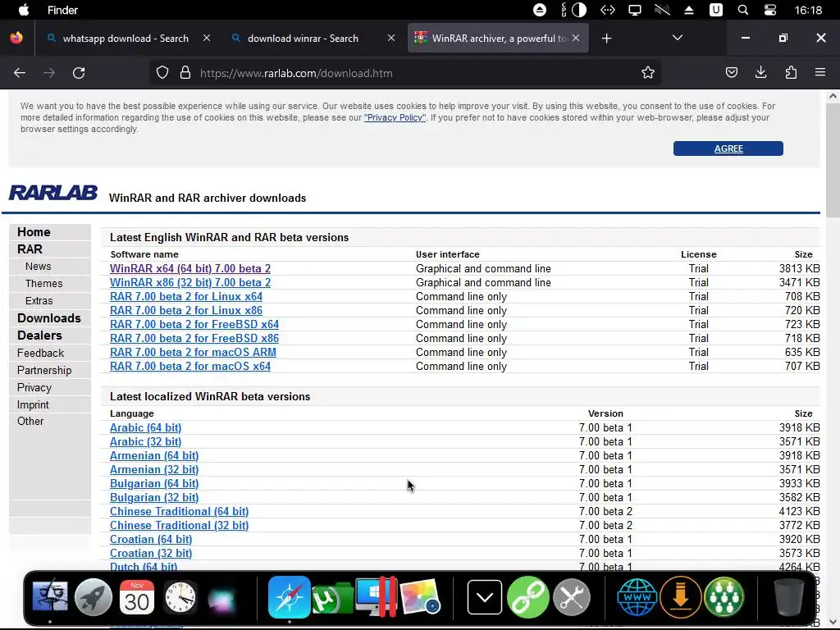840x630 pixels.
Task: Open Bulgarian (64 bit) download link
Action: tap(154, 483)
